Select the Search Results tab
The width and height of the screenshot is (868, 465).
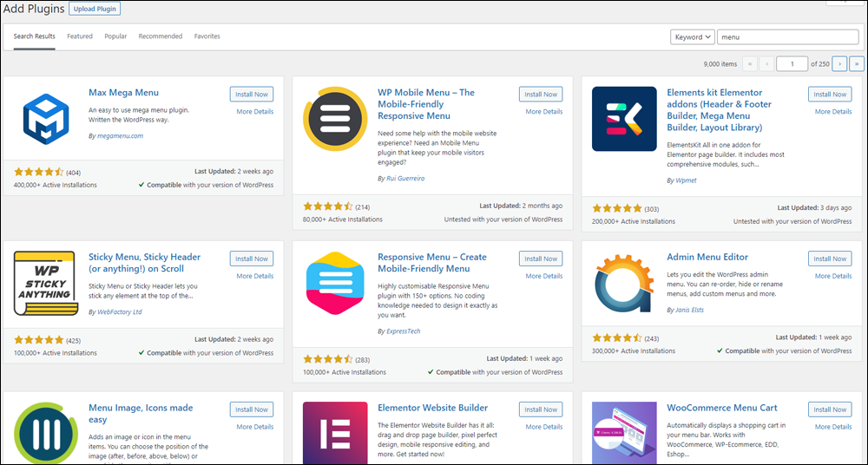click(x=35, y=36)
